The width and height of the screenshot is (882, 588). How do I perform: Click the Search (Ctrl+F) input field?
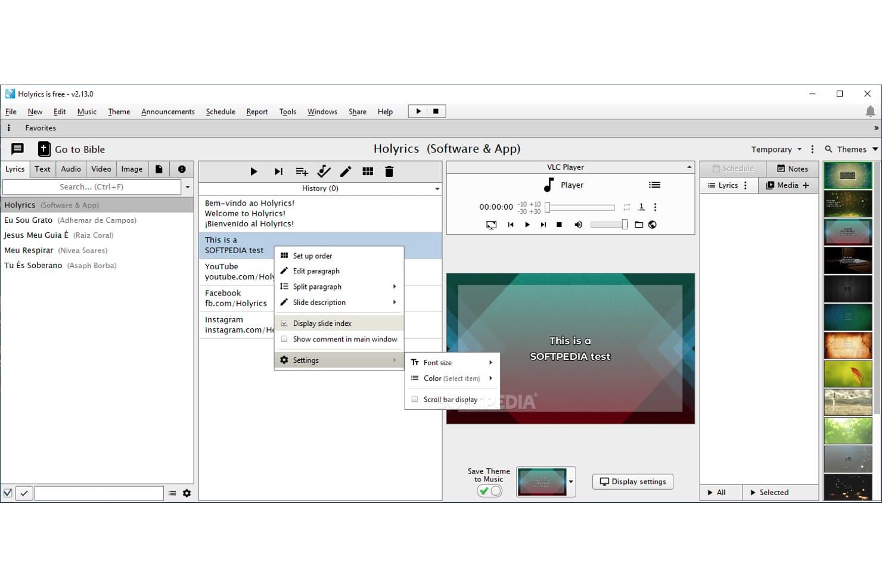tap(92, 187)
